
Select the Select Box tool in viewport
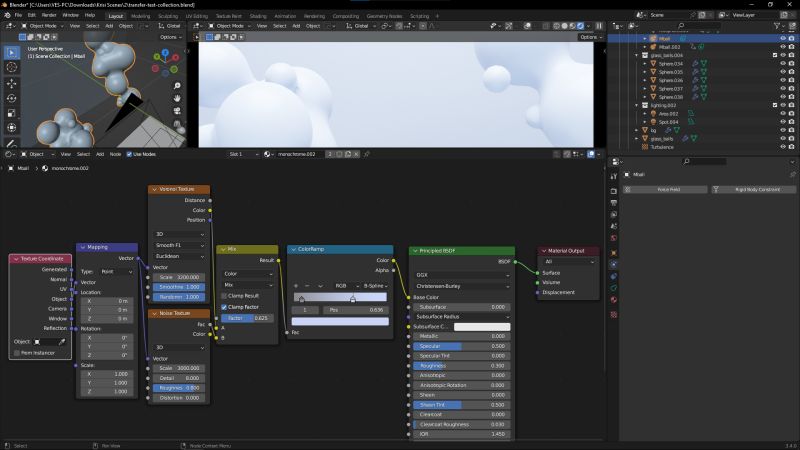coord(12,52)
